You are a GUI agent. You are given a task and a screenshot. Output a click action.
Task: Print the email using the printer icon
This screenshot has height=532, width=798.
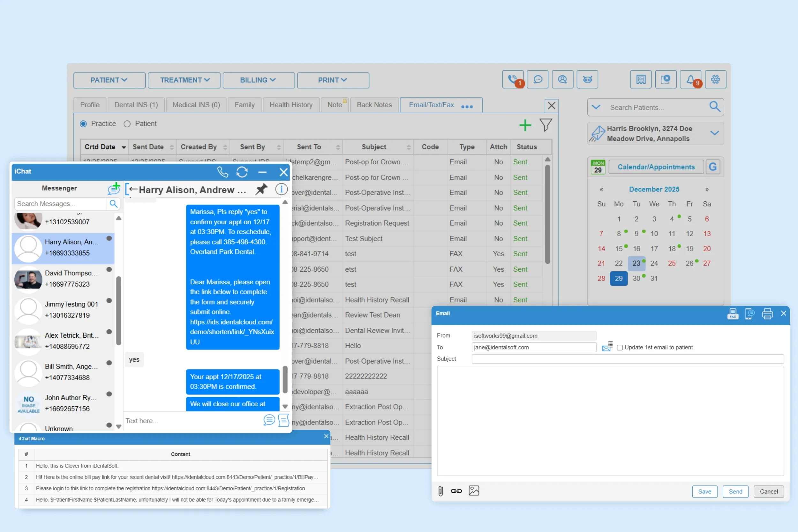(x=767, y=314)
